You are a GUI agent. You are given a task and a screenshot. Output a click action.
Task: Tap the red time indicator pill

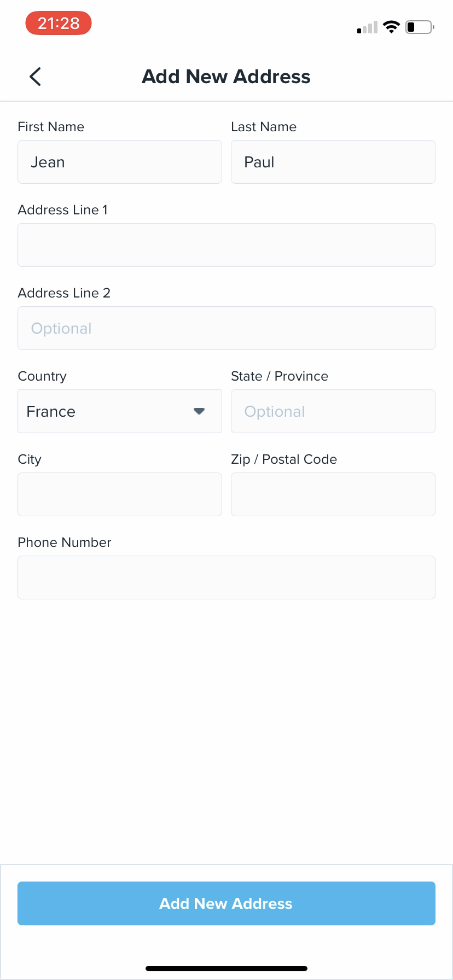[59, 24]
